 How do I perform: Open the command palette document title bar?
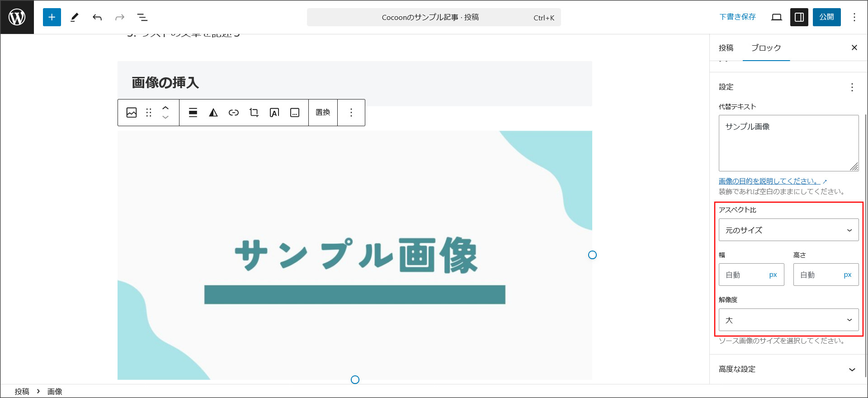click(x=434, y=17)
